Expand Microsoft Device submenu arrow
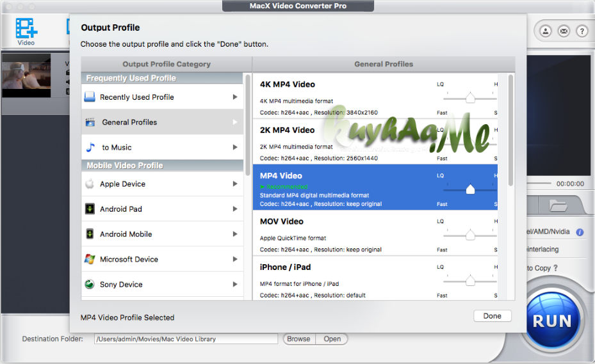This screenshot has height=364, width=595. coord(235,259)
